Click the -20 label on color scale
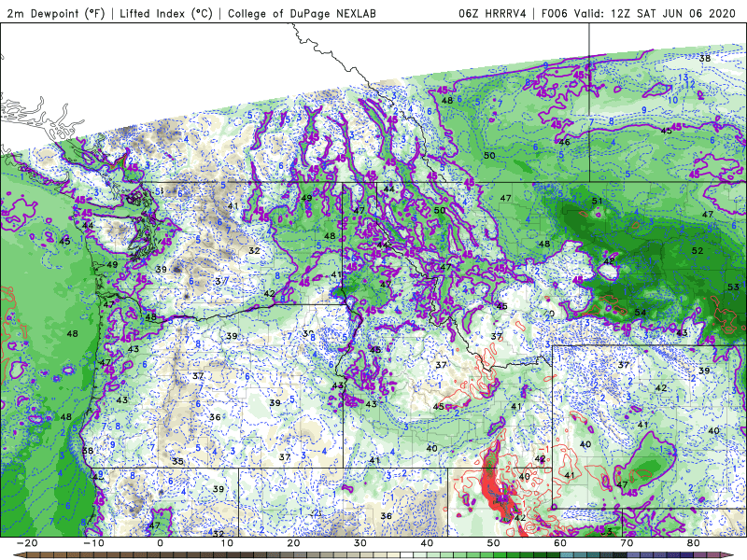 point(27,543)
